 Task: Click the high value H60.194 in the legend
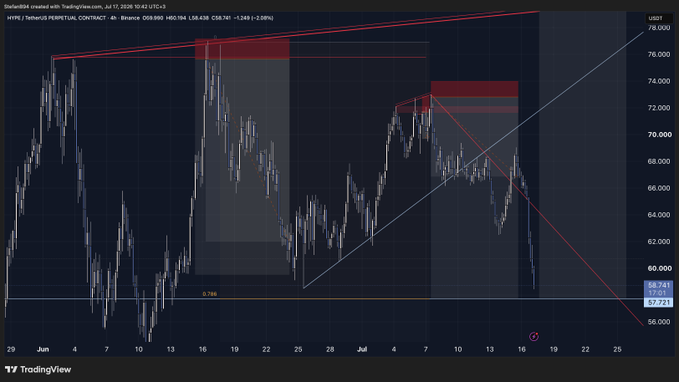pos(176,18)
